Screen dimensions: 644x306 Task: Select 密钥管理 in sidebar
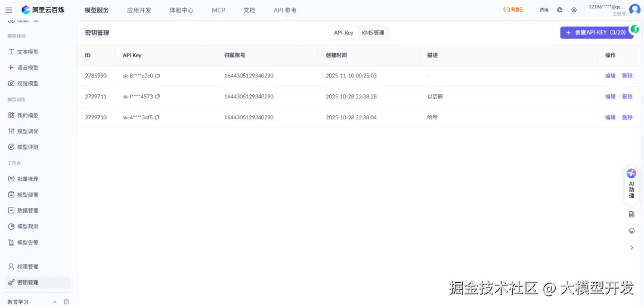point(38,283)
